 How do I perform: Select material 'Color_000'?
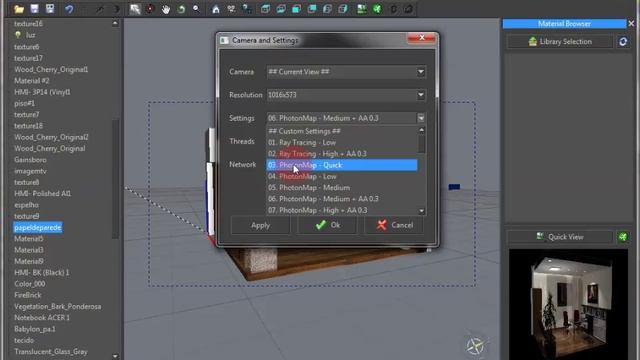pyautogui.click(x=29, y=284)
